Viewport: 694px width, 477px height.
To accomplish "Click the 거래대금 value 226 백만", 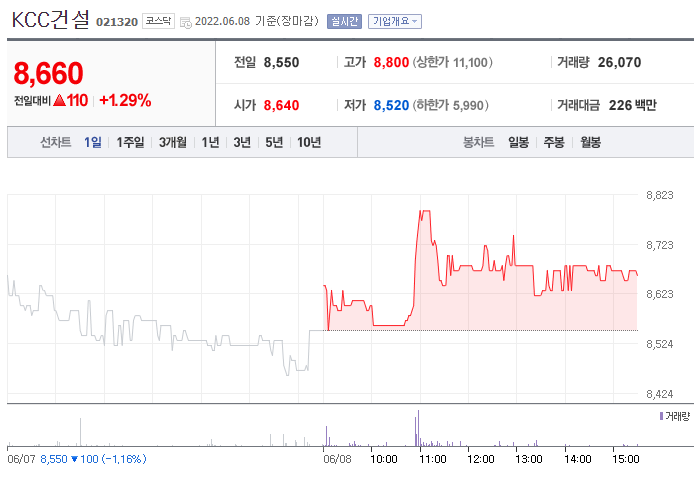I will (632, 105).
